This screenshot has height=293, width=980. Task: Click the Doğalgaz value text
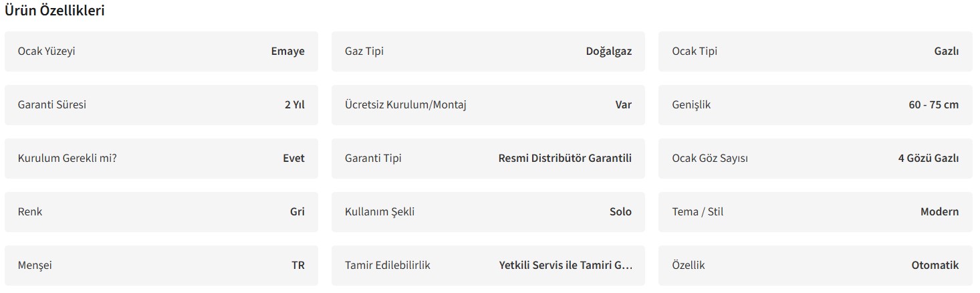pyautogui.click(x=608, y=52)
